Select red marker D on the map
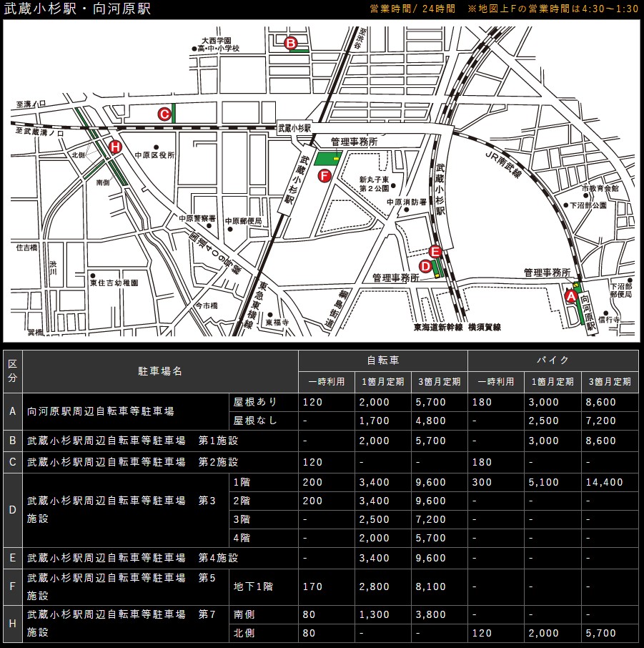Image resolution: width=644 pixels, height=648 pixels. point(425,266)
